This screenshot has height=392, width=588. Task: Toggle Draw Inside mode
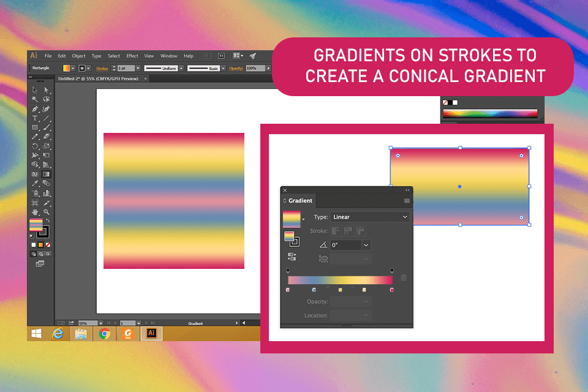[x=48, y=254]
